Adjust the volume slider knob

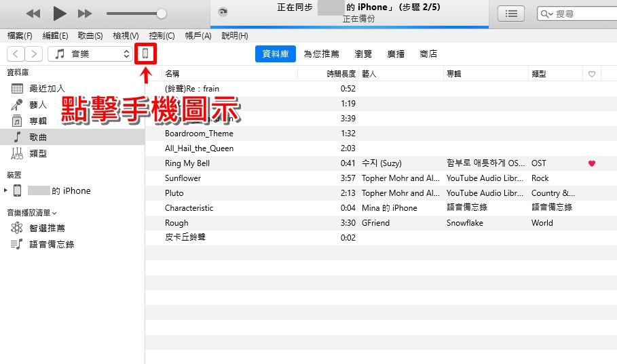(x=162, y=14)
